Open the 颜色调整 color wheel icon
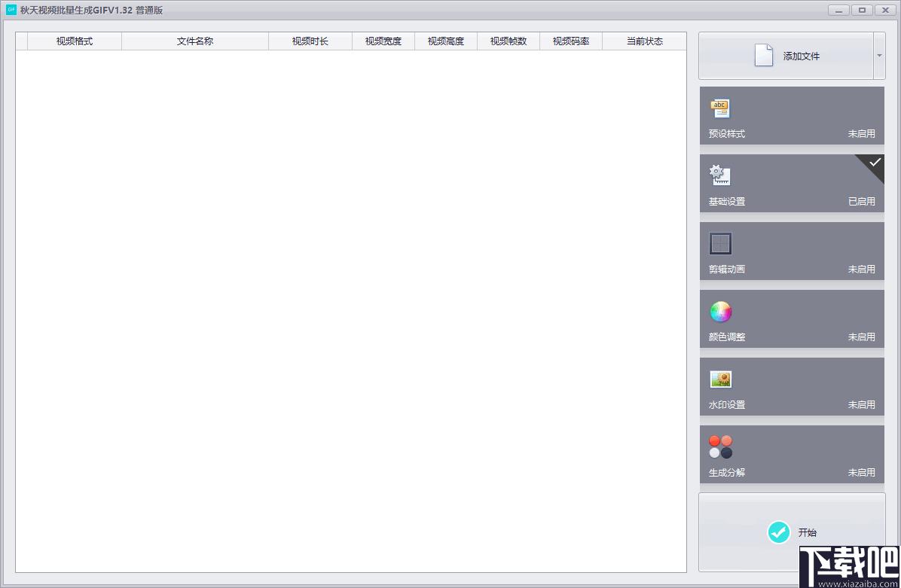901x588 pixels. 720,312
